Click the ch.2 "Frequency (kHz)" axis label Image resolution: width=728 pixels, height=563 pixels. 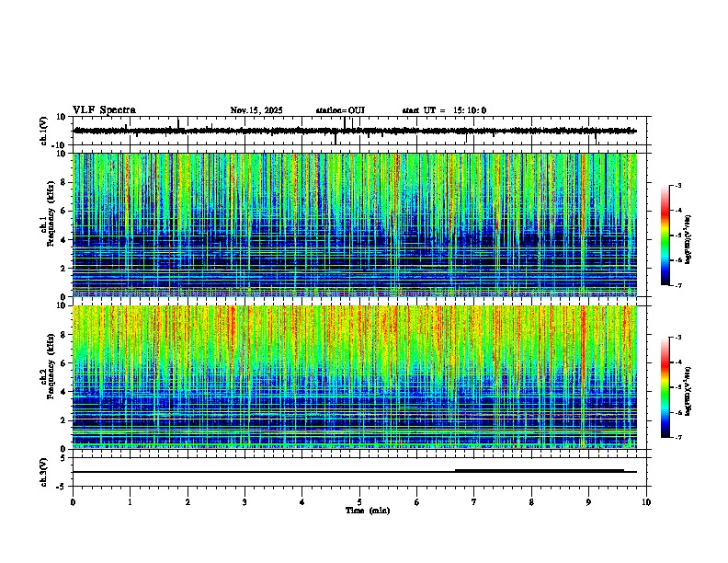(51, 366)
